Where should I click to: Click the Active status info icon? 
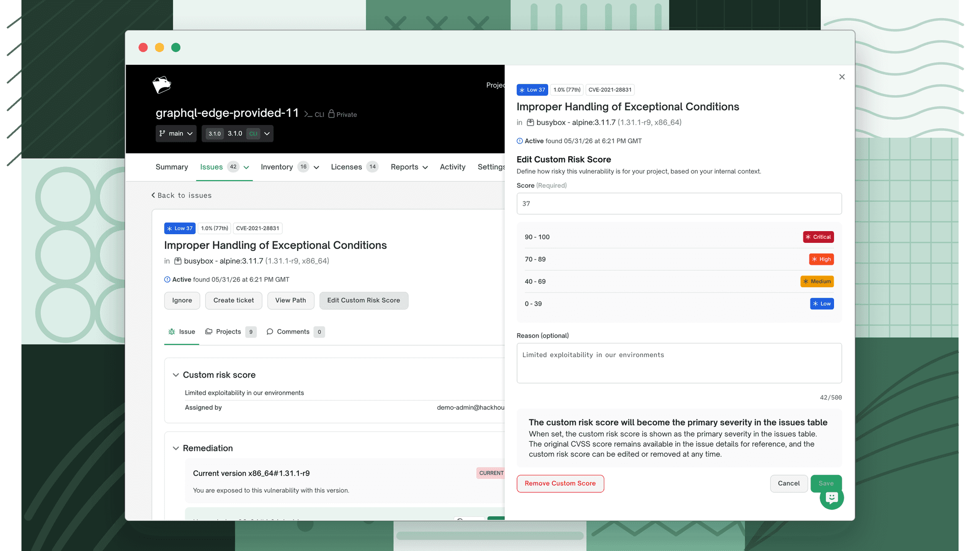coord(520,141)
